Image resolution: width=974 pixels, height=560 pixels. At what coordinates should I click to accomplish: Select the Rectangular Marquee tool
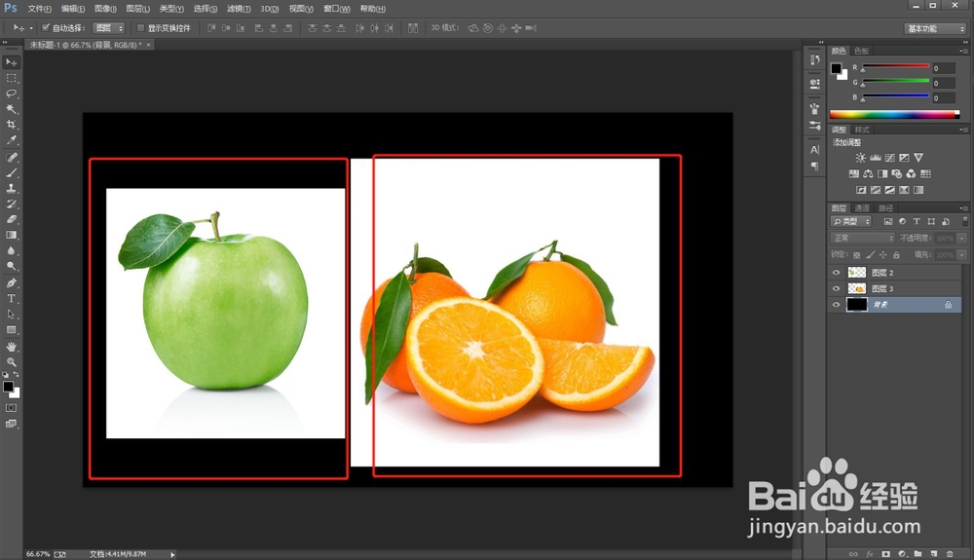pos(11,78)
